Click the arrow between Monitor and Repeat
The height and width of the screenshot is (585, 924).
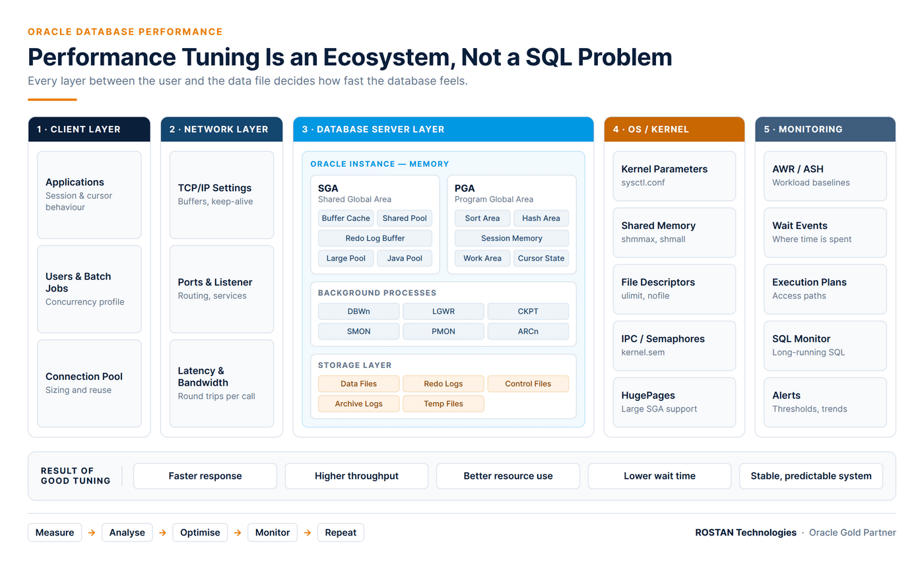(308, 533)
